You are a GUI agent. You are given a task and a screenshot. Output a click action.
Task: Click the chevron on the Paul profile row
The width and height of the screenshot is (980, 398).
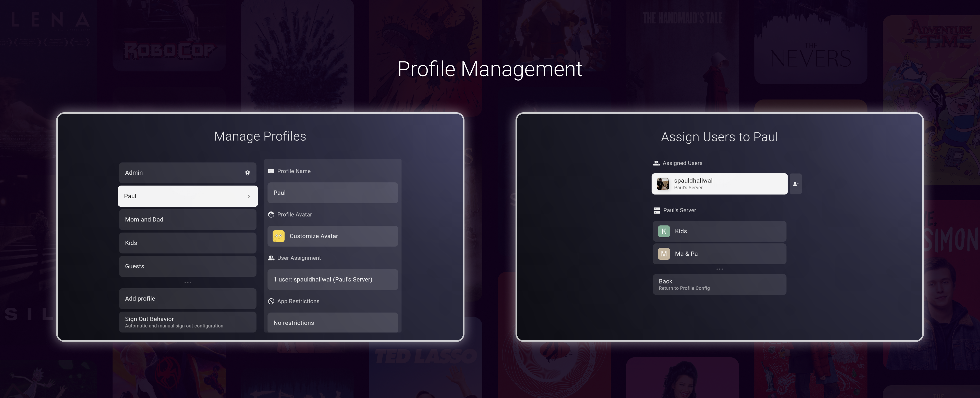(x=249, y=196)
